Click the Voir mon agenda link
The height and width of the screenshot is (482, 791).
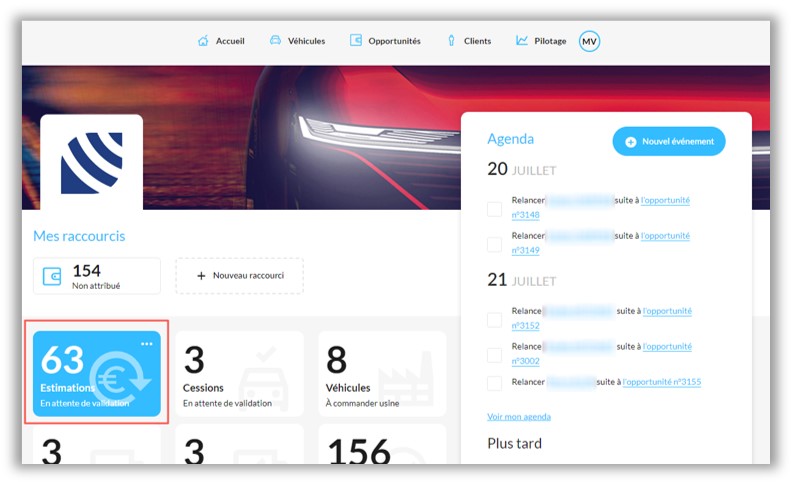click(x=519, y=416)
